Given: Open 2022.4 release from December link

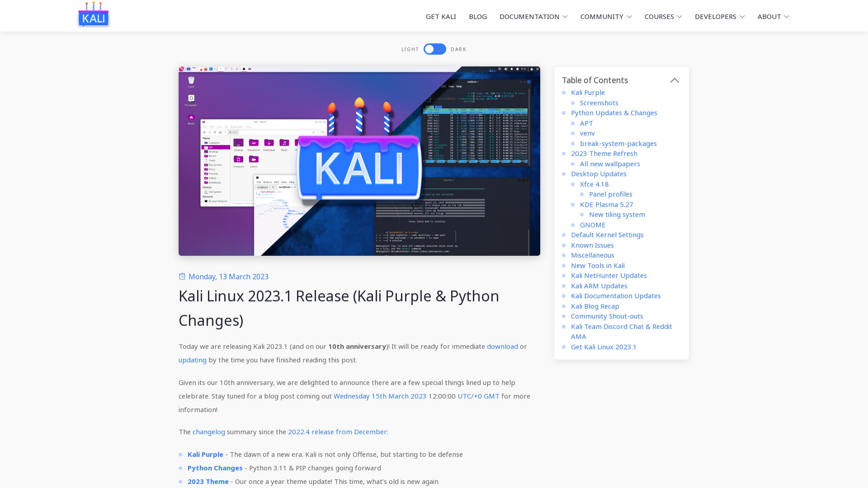Looking at the screenshot, I should point(337,432).
